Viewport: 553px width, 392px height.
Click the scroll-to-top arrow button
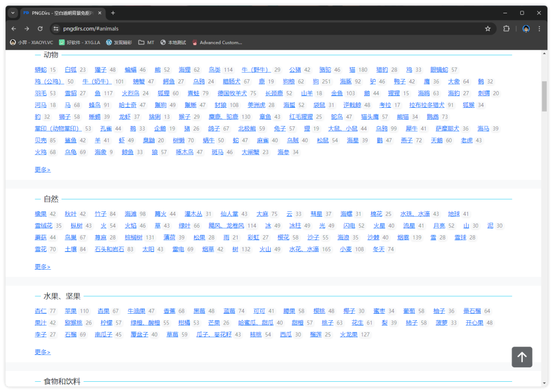point(522,357)
